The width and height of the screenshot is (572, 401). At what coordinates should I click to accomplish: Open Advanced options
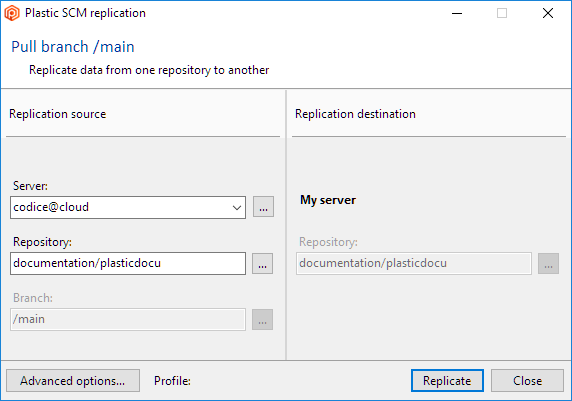pos(73,381)
